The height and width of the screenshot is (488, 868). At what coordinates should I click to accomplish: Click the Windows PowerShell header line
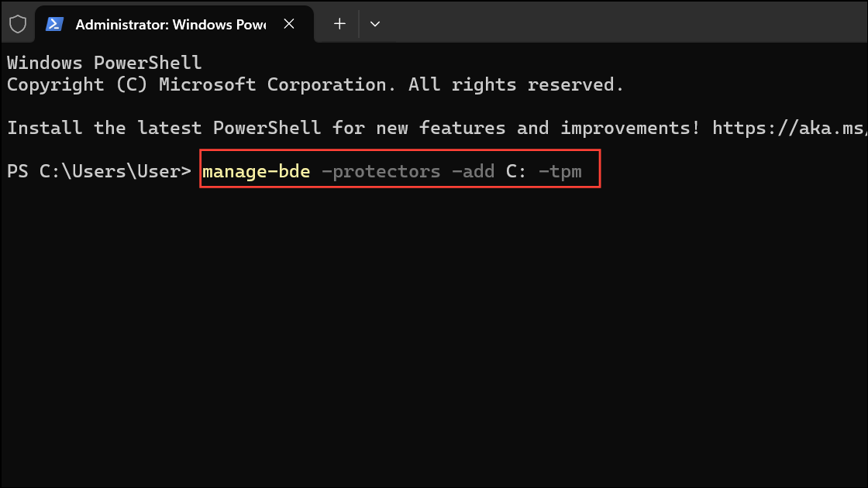click(104, 63)
